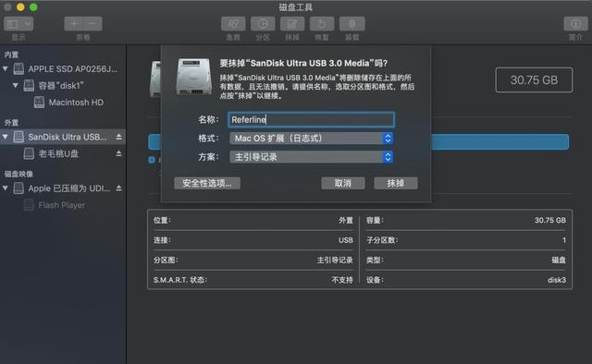Add a volume with the plus button
The height and width of the screenshot is (364, 592).
coord(74,24)
